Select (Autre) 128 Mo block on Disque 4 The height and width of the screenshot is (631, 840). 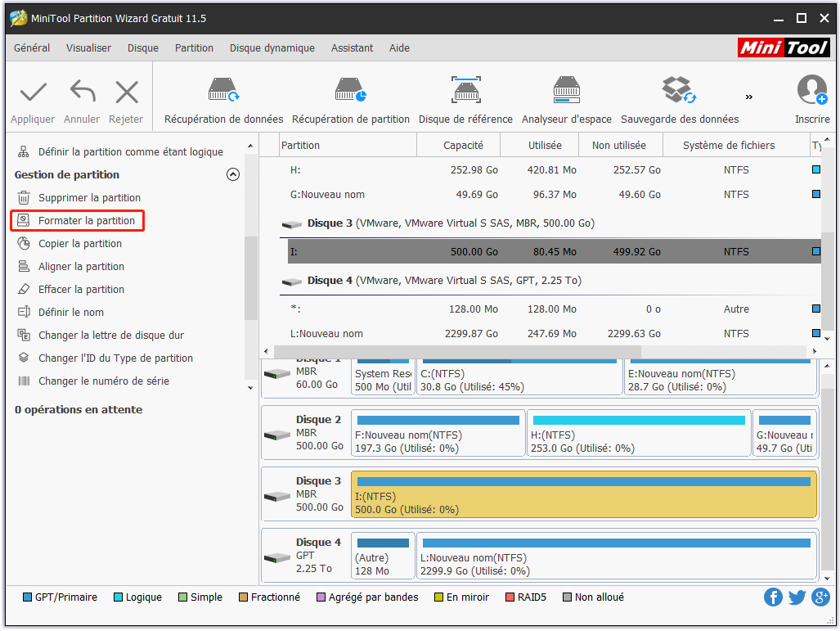[x=383, y=556]
